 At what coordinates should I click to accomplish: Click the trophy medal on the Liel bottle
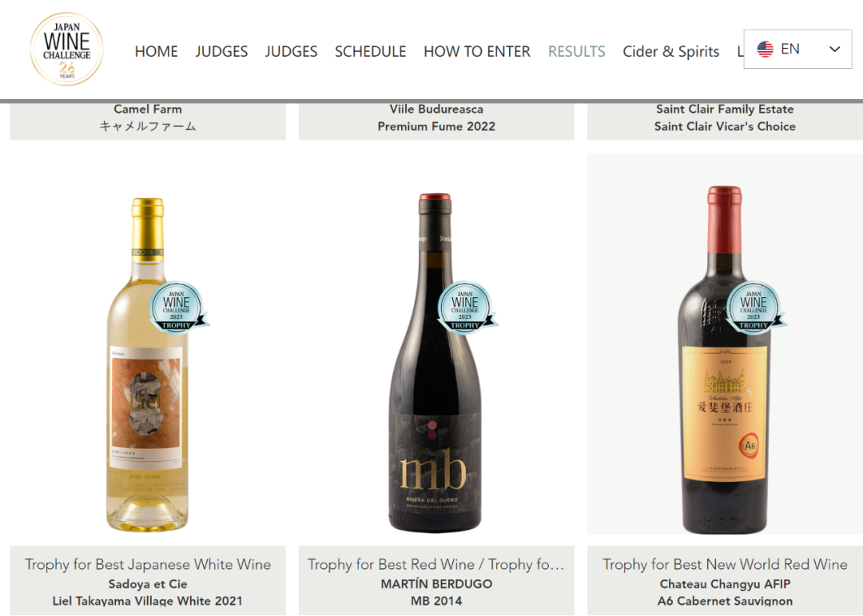tap(178, 307)
